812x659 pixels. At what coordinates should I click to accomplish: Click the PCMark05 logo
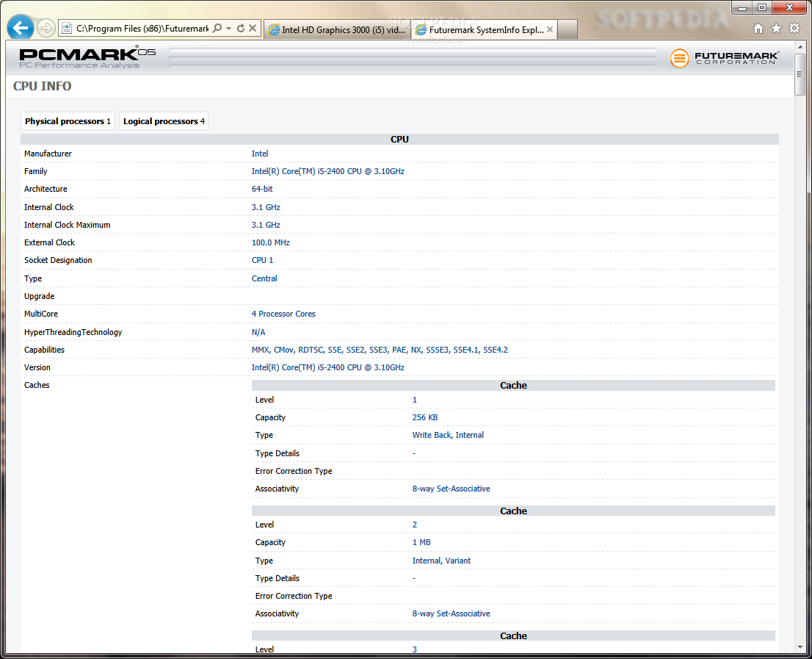point(87,57)
